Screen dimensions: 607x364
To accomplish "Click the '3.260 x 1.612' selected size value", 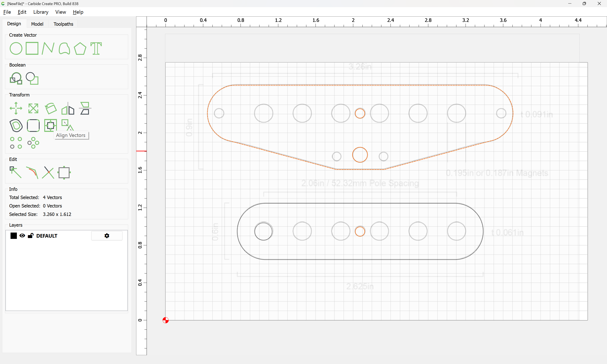I will pyautogui.click(x=57, y=214).
